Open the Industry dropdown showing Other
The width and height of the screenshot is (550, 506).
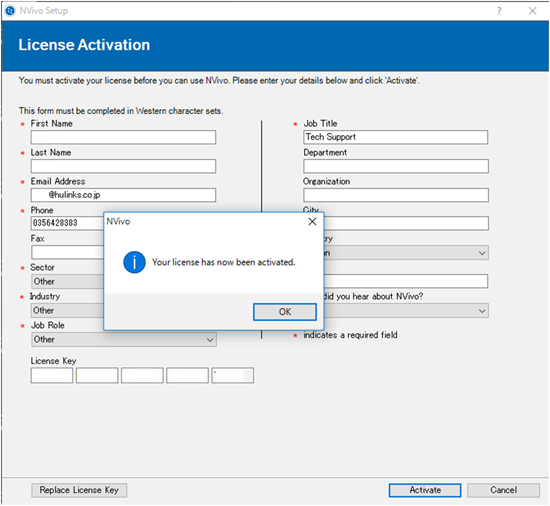tap(67, 311)
